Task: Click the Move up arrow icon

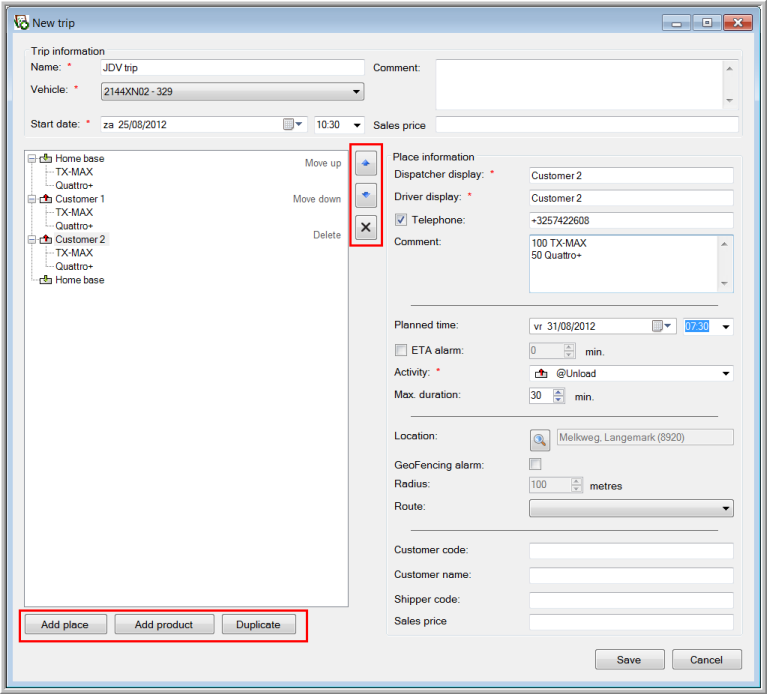Action: [x=366, y=165]
